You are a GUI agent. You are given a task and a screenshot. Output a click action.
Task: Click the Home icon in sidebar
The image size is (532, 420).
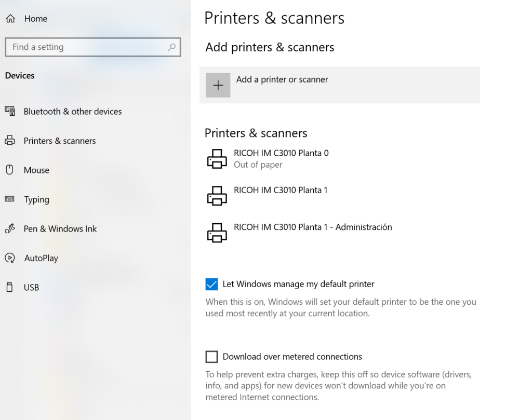pos(10,19)
